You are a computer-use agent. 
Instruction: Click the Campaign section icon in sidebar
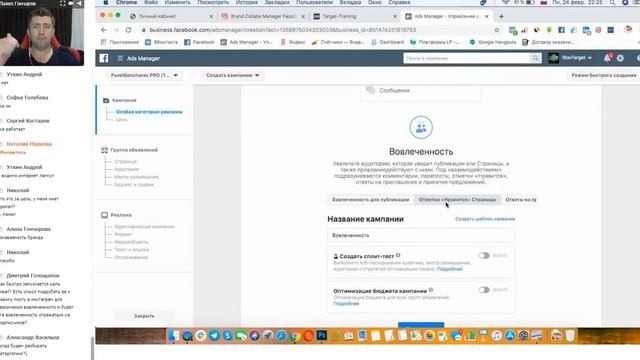(106, 100)
